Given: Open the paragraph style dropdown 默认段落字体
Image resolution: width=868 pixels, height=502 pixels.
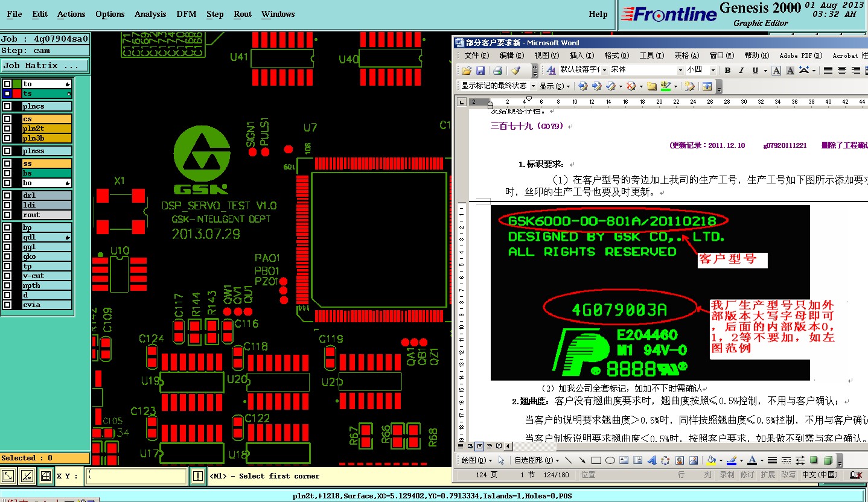Looking at the screenshot, I should [604, 70].
